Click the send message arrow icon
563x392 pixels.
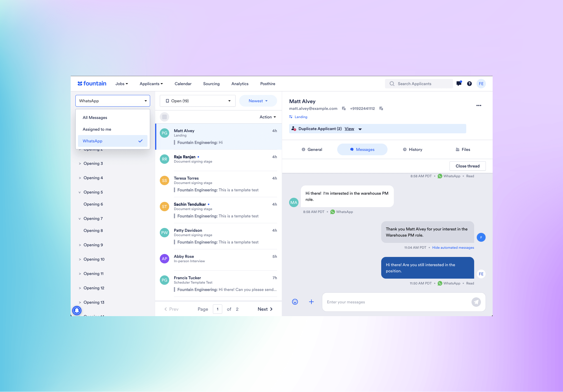476,302
